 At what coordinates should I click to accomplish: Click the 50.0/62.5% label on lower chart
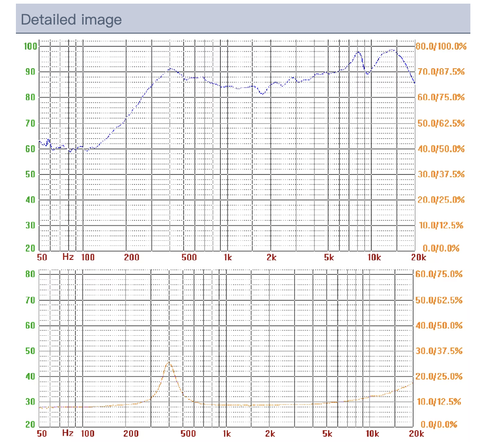tap(439, 300)
